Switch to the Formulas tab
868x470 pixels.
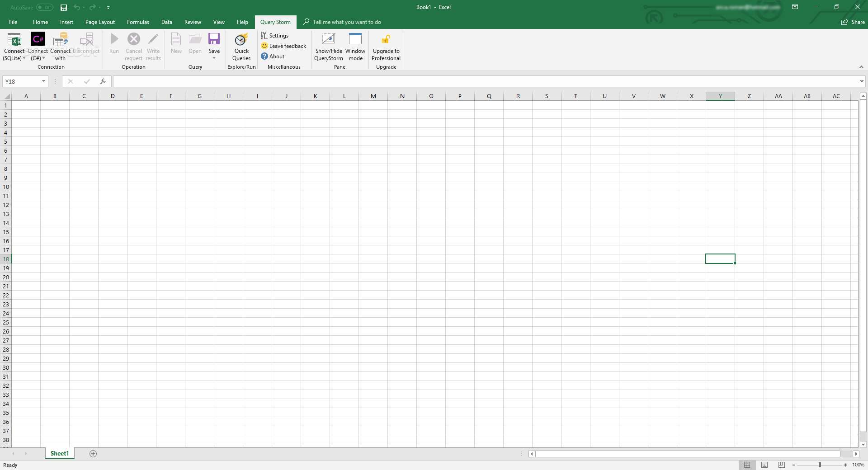tap(138, 22)
